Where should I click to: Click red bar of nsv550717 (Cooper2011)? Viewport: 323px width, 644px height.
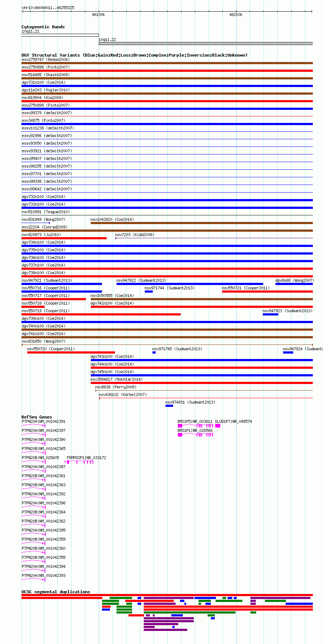[x=54, y=299]
